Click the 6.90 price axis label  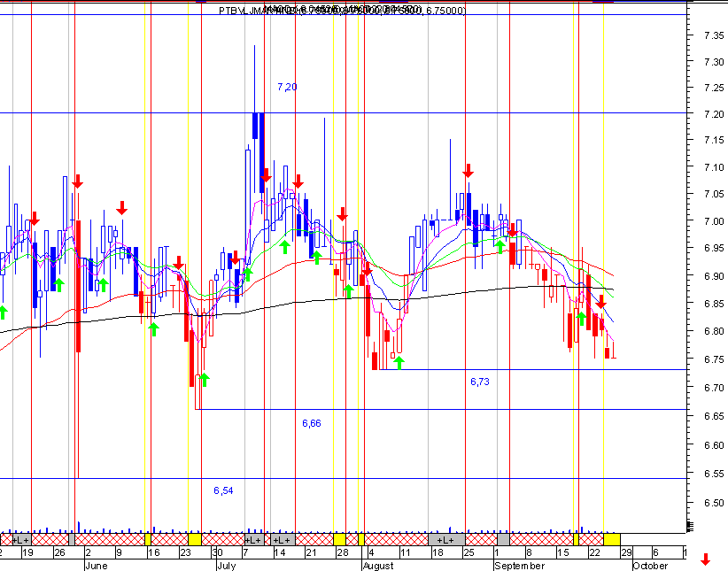coord(714,276)
